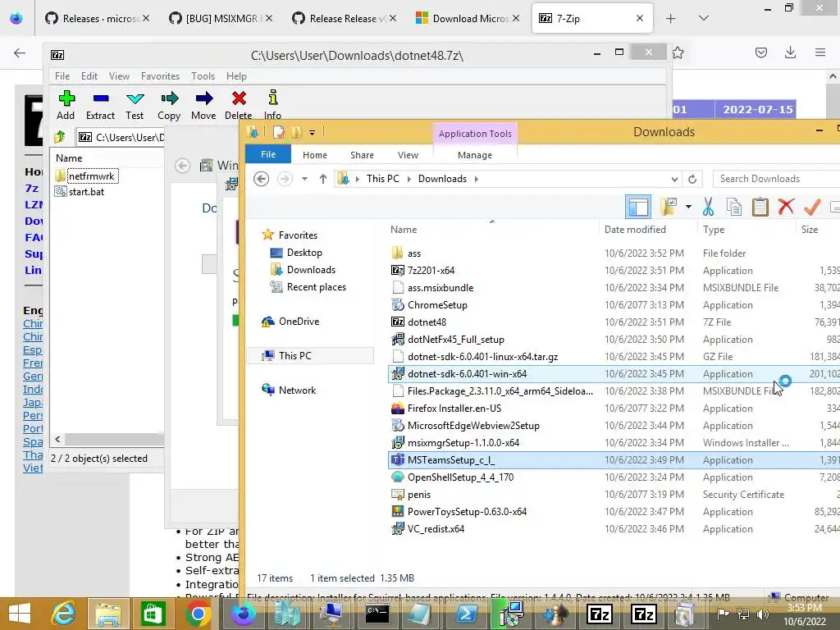Select OpenShellSetup_4_4_170 file

pyautogui.click(x=460, y=477)
